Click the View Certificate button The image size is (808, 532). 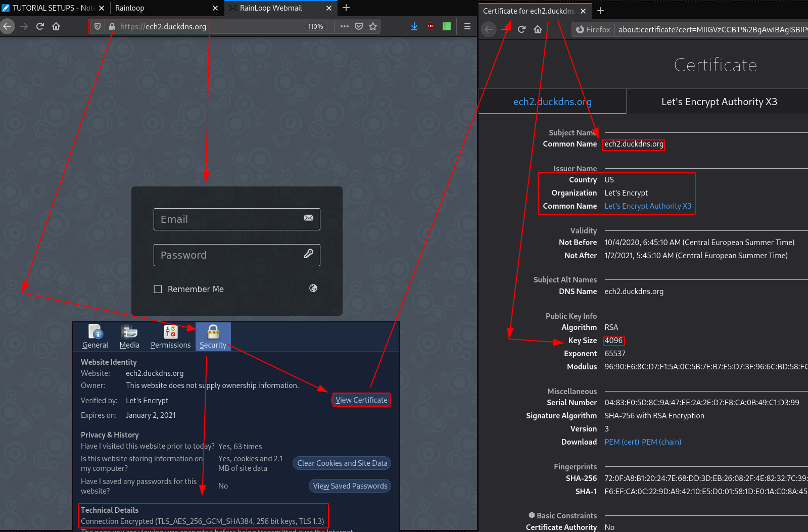click(361, 400)
